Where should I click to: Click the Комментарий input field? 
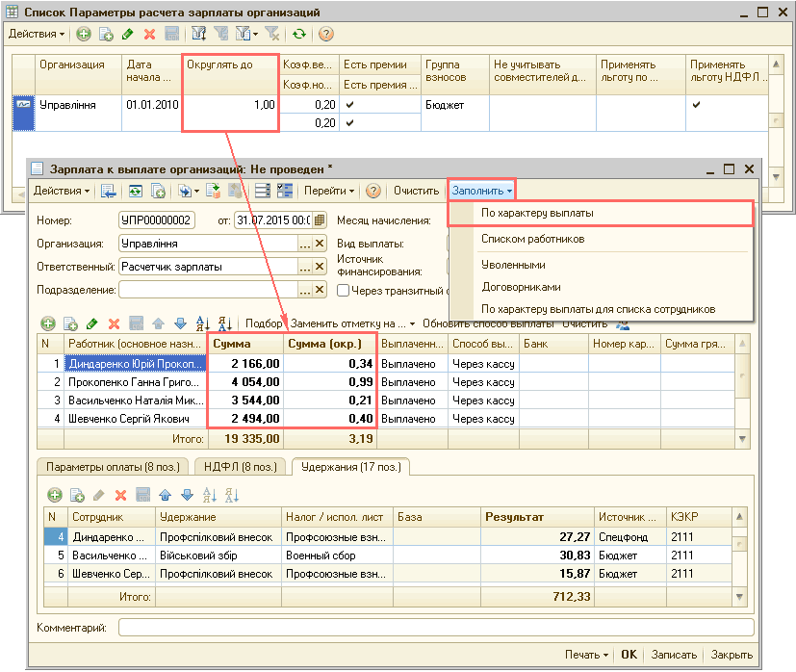pos(435,629)
